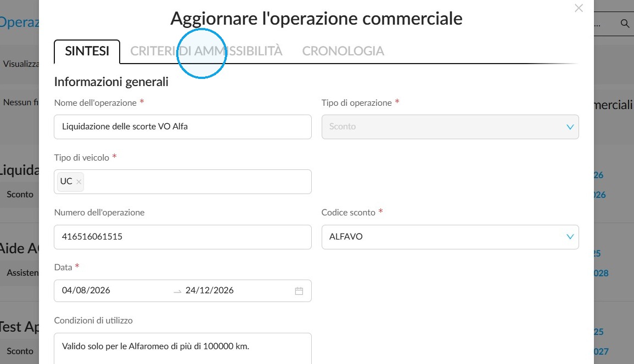Screen dimensions: 634x364
Task: Remove the UC vehicle type tag
Action: [79, 182]
